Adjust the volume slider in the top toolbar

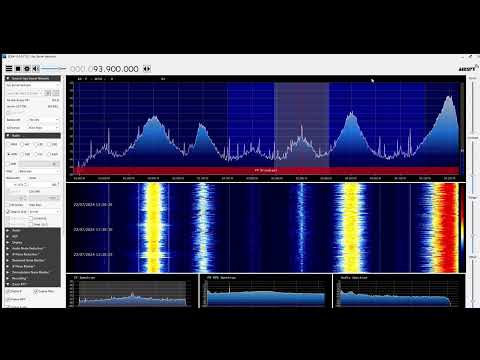tap(53, 69)
